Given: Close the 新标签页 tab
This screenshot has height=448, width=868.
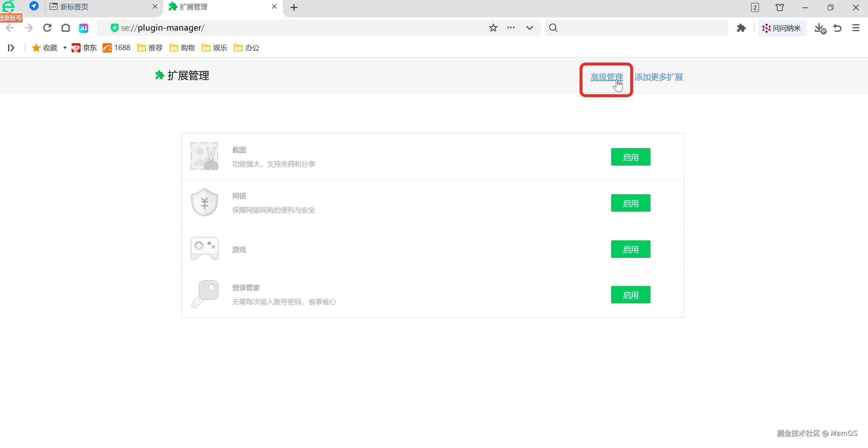Looking at the screenshot, I should (x=155, y=6).
